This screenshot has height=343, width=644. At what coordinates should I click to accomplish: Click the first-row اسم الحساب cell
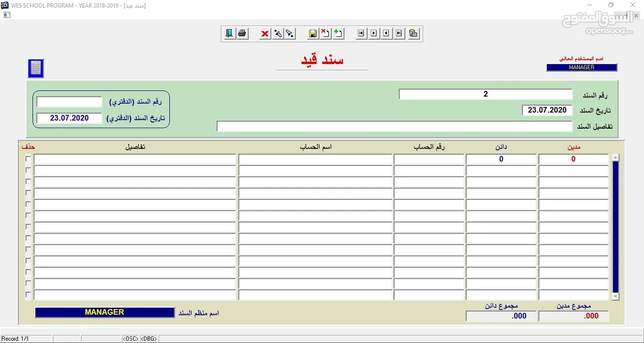pos(315,159)
